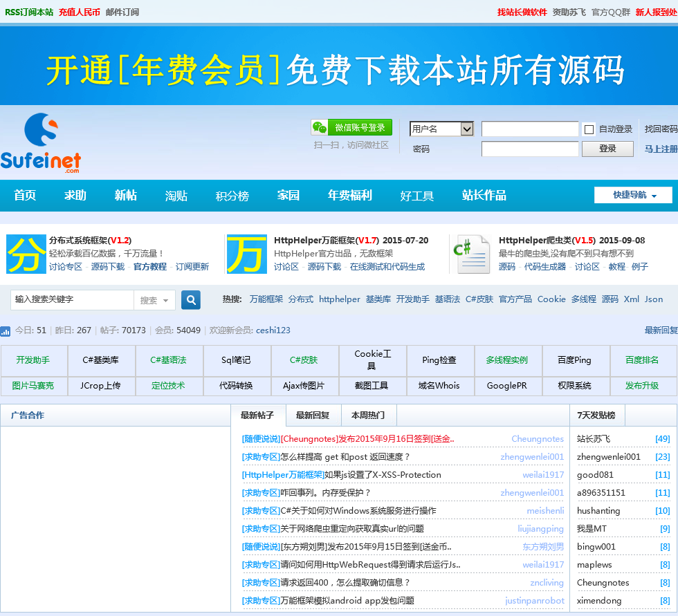Viewport: 678px width, 616px height.
Task: Click the 登录 login button
Action: [x=607, y=149]
